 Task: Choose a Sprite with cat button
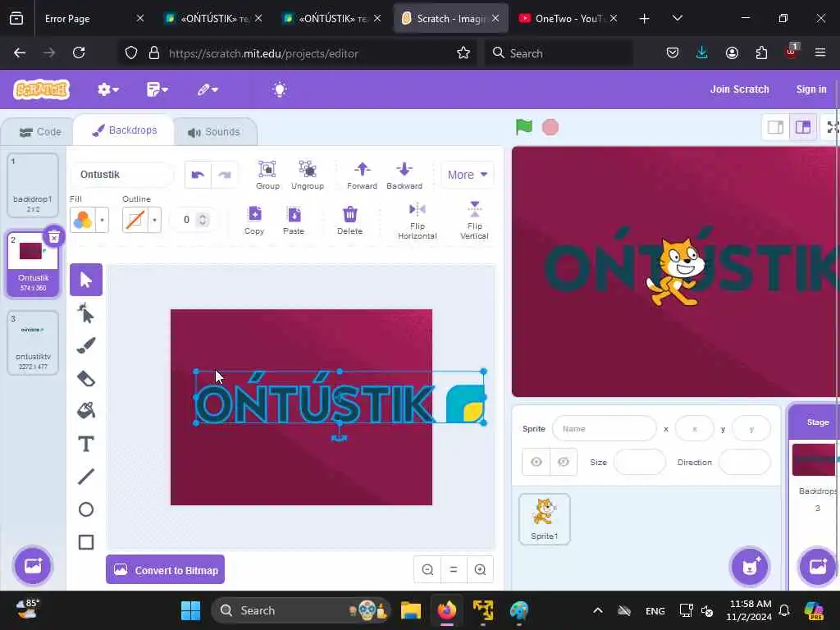tap(750, 566)
